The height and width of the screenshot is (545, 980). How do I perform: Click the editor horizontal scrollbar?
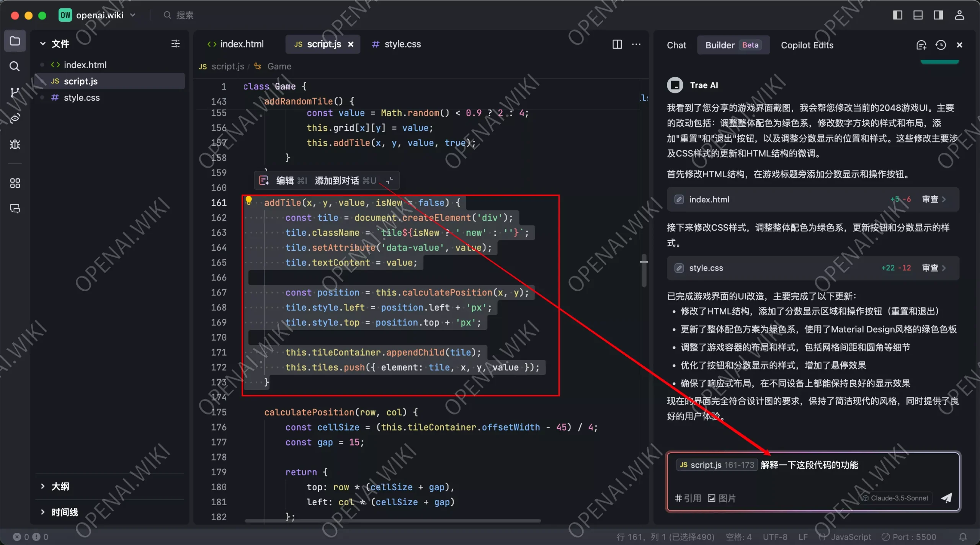[x=392, y=521]
